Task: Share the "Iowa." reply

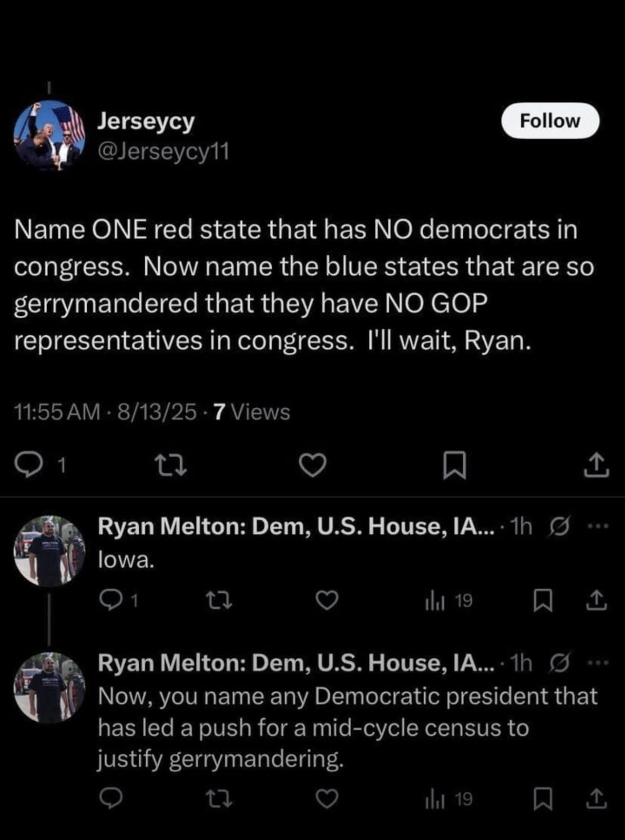Action: coord(596,601)
